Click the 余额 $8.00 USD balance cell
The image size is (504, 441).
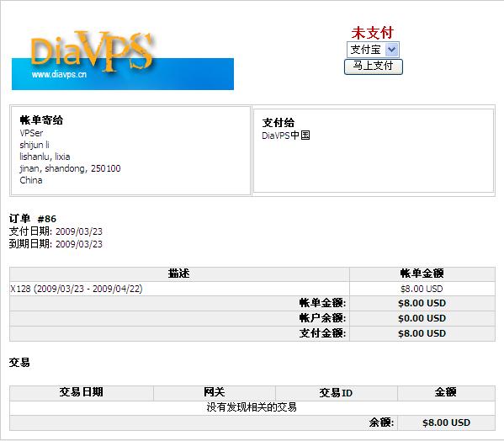tap(446, 422)
